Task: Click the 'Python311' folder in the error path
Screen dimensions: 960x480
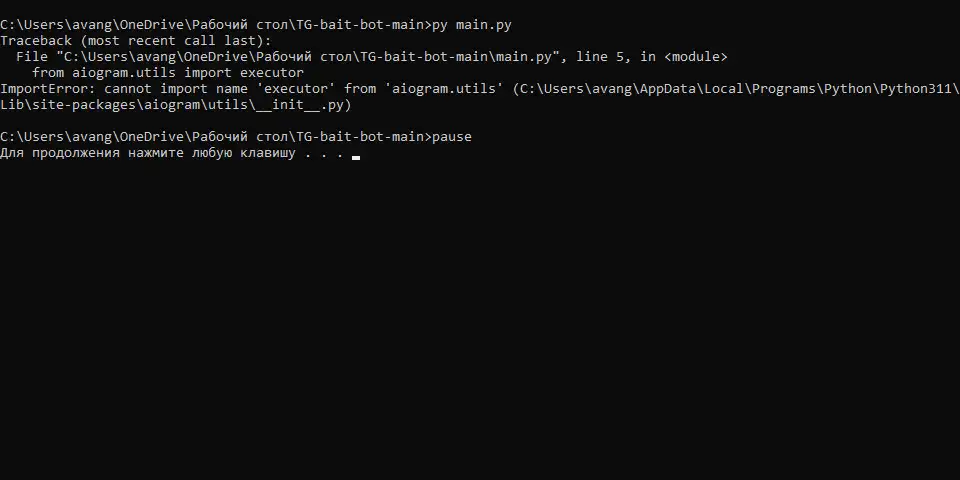Action: [x=916, y=89]
